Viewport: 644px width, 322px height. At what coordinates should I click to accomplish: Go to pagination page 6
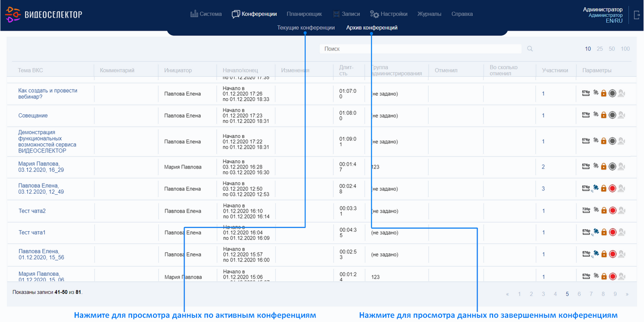coord(579,294)
